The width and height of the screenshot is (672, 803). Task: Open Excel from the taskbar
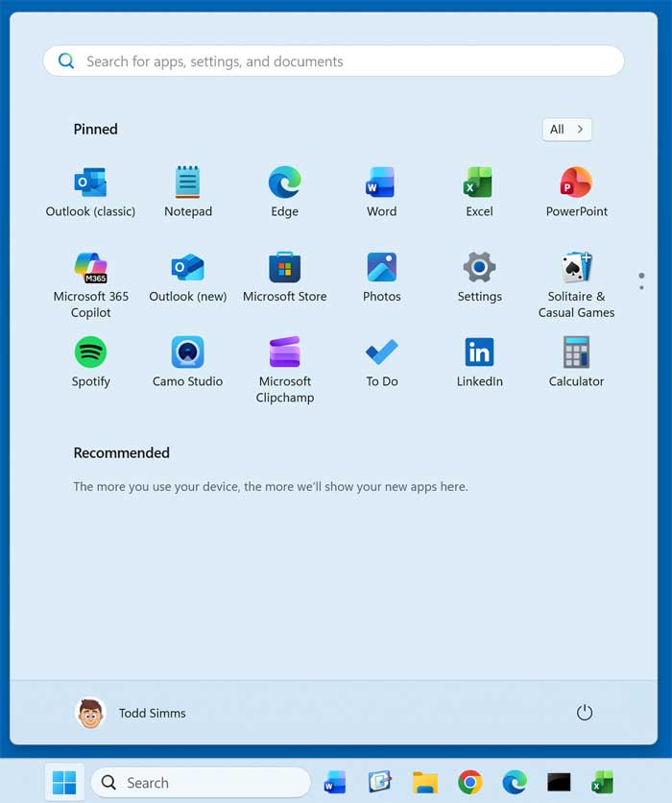[x=602, y=782]
